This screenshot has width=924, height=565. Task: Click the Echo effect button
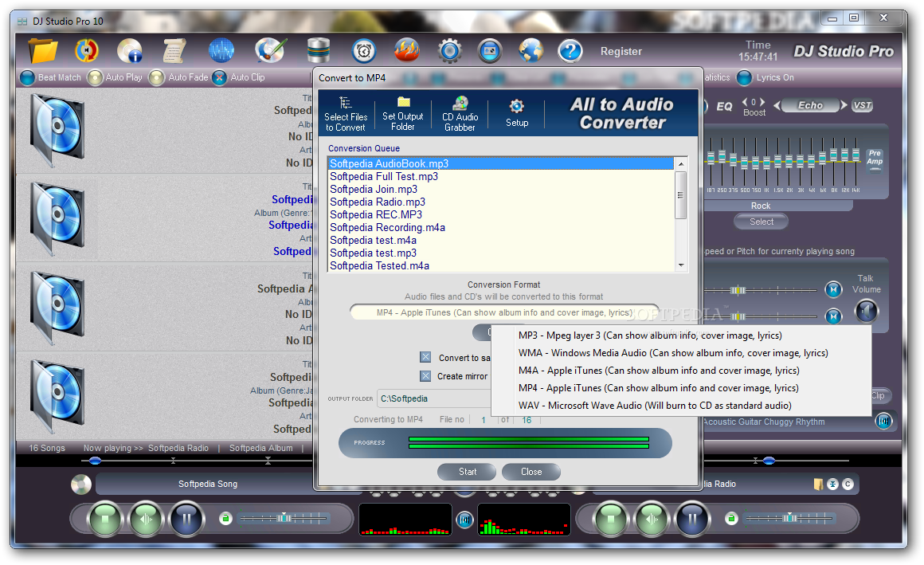pos(810,105)
